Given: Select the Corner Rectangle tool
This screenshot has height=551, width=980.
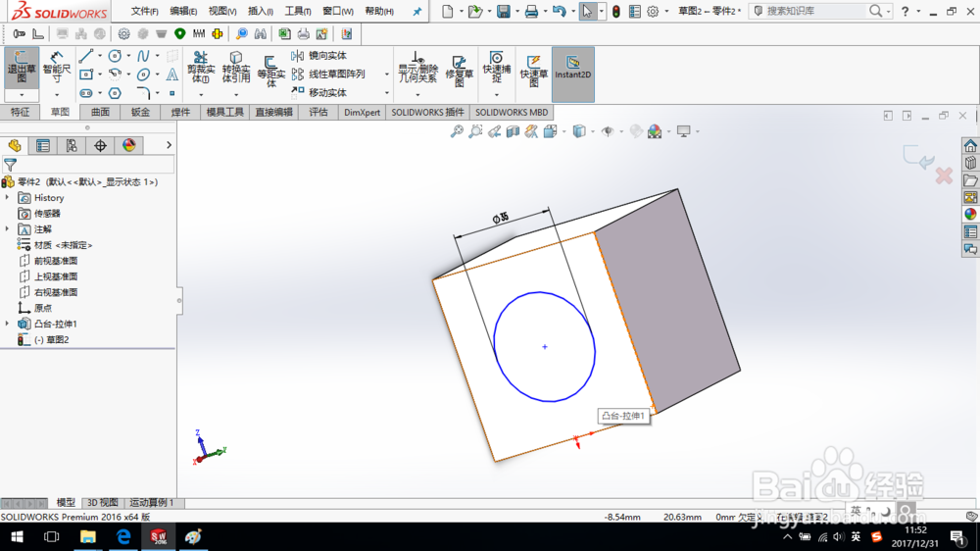Looking at the screenshot, I should click(x=86, y=75).
